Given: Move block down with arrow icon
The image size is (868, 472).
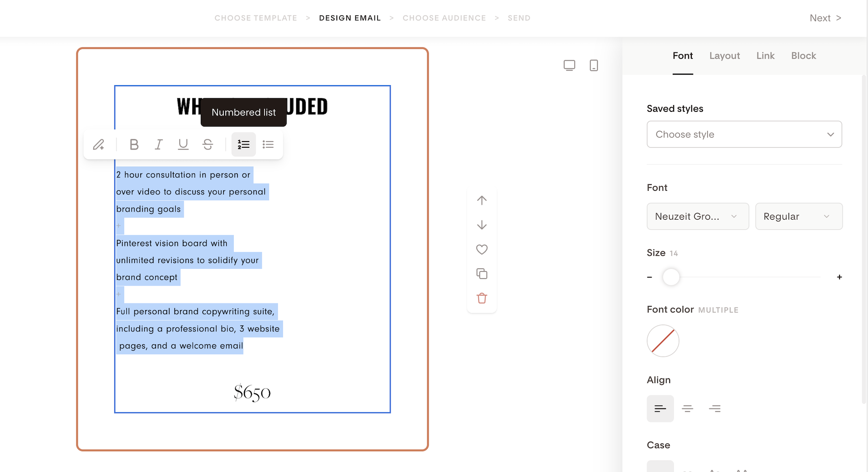Looking at the screenshot, I should [x=481, y=225].
